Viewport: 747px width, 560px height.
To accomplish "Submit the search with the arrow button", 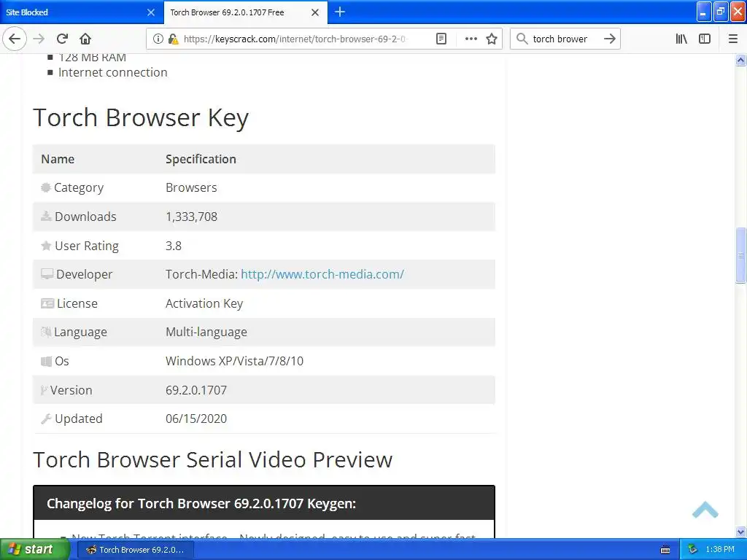I will (609, 39).
